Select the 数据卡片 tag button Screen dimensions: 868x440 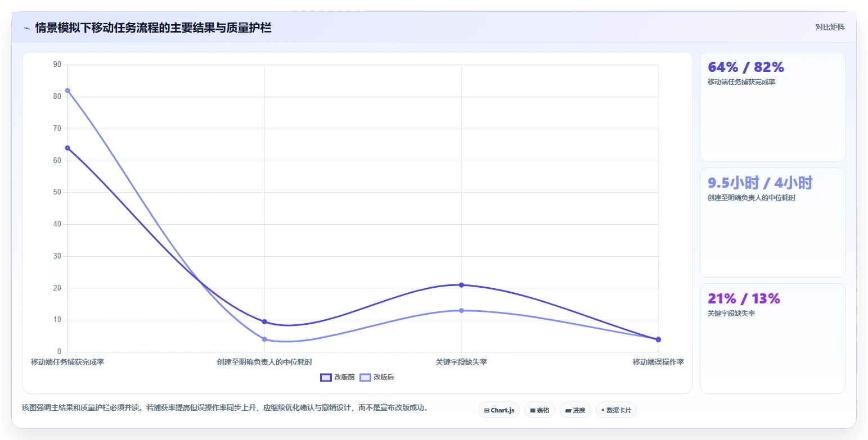click(x=616, y=410)
